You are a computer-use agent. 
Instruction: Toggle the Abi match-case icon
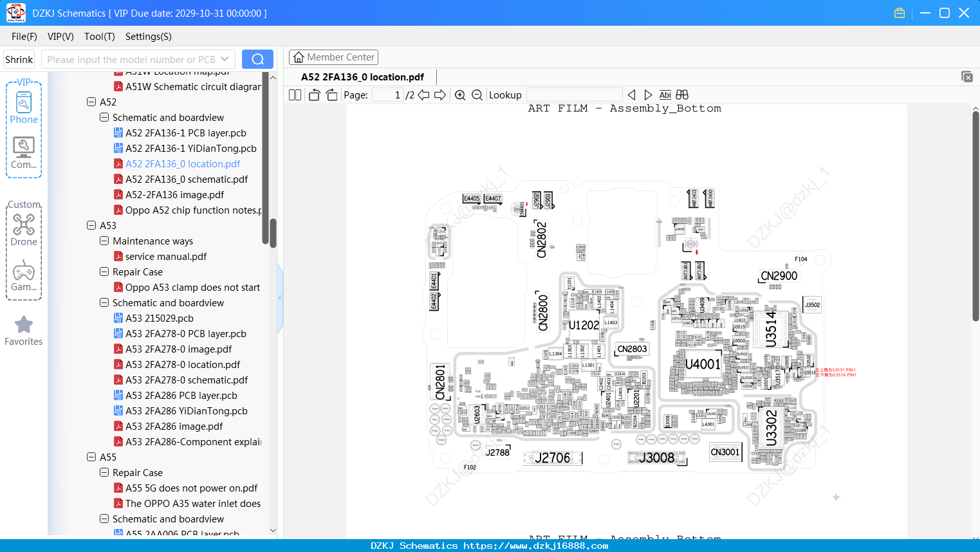point(665,95)
